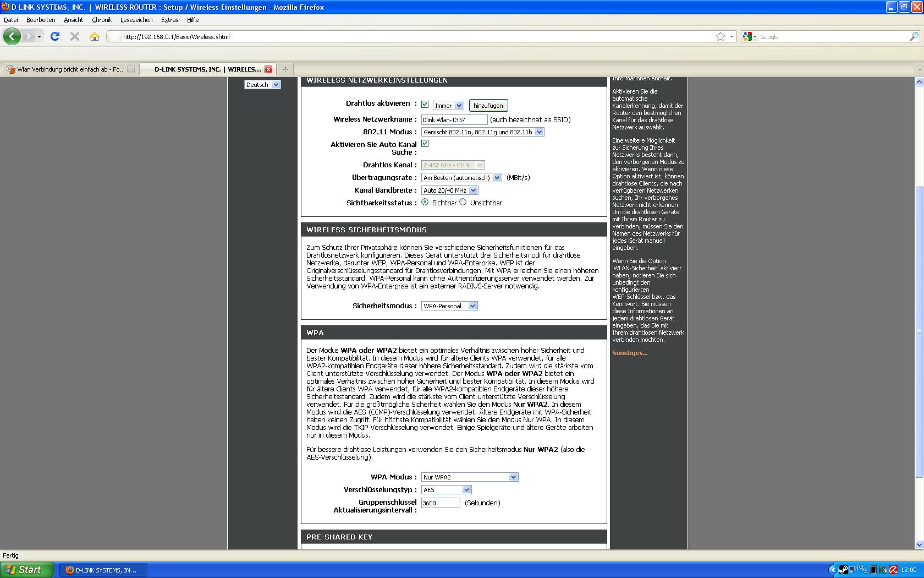
Task: Open the Lesezeichen menu
Action: point(136,20)
